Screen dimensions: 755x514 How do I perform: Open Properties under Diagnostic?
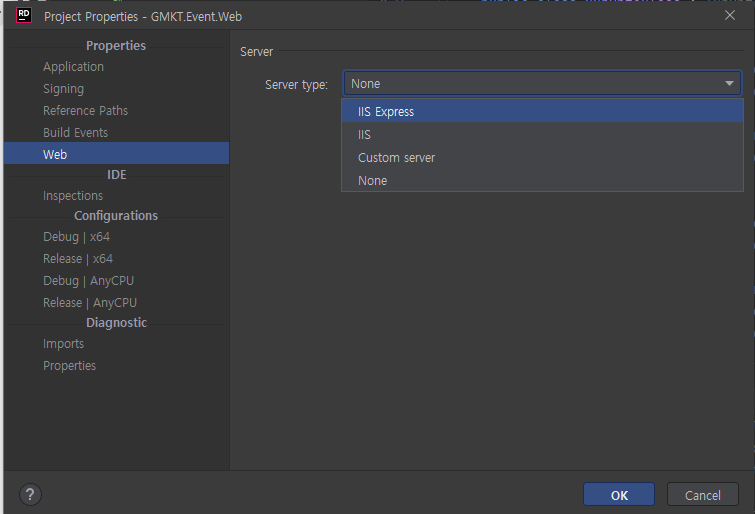(x=69, y=366)
